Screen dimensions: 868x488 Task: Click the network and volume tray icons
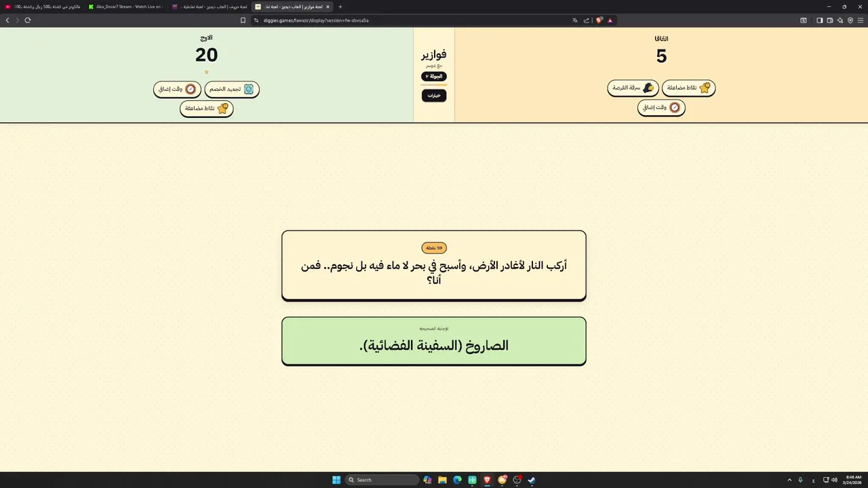pos(830,480)
